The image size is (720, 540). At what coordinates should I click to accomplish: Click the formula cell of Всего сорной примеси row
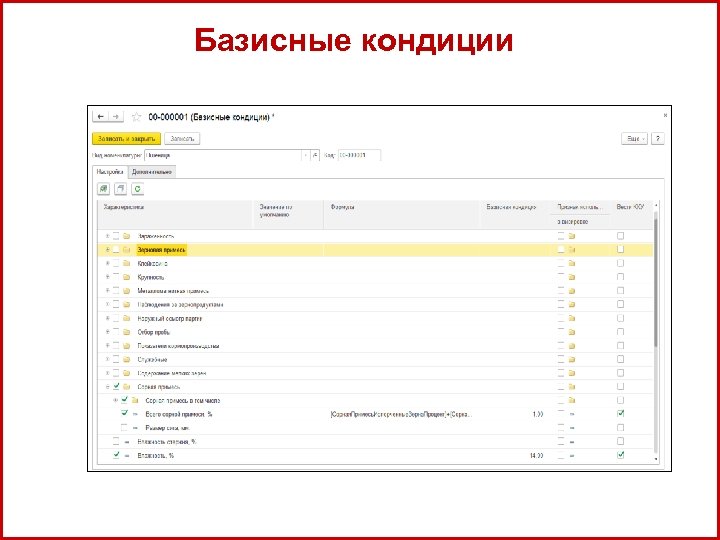coord(402,414)
